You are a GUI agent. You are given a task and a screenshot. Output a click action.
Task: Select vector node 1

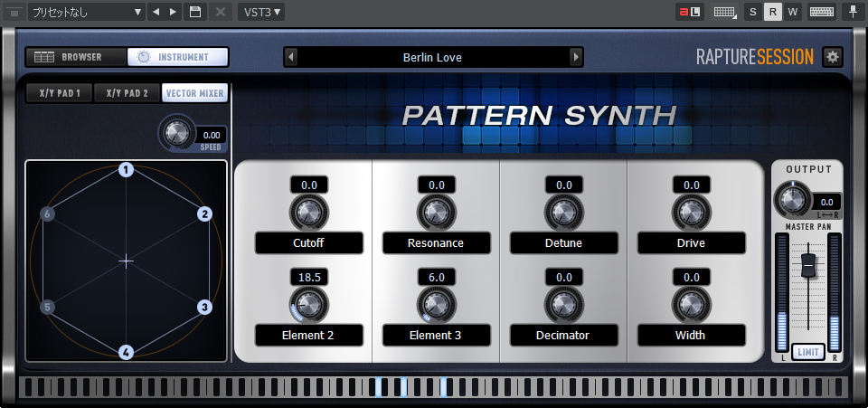[127, 170]
